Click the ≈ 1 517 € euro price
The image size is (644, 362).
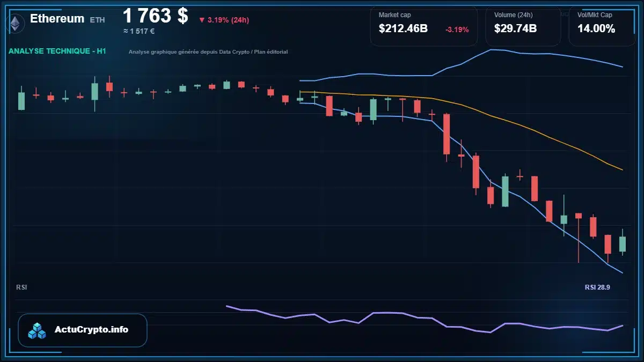click(x=139, y=31)
